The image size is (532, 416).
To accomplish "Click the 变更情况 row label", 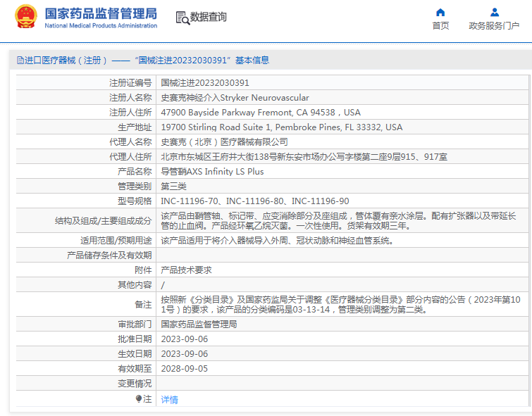I will [x=135, y=384].
